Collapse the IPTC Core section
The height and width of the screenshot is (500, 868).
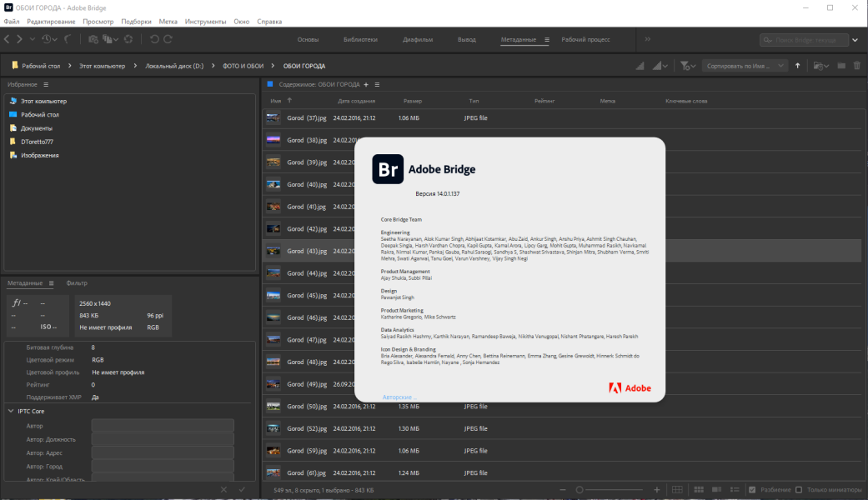[x=11, y=411]
